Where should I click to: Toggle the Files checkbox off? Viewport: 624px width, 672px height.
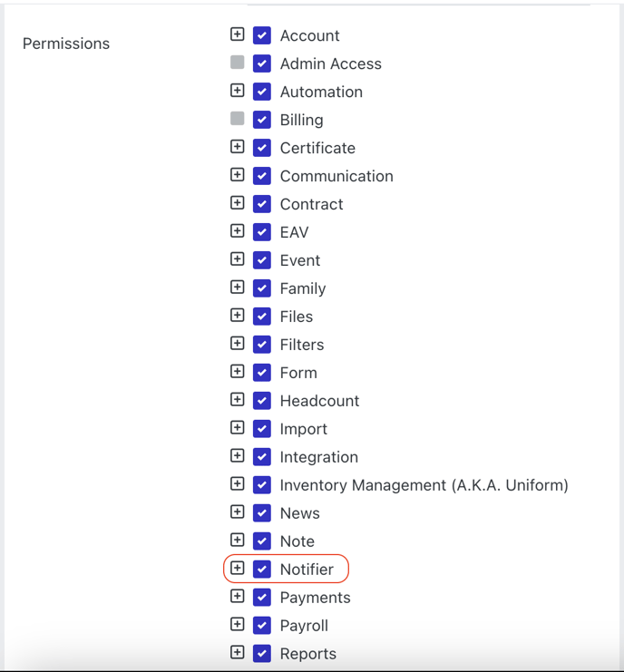pos(262,317)
